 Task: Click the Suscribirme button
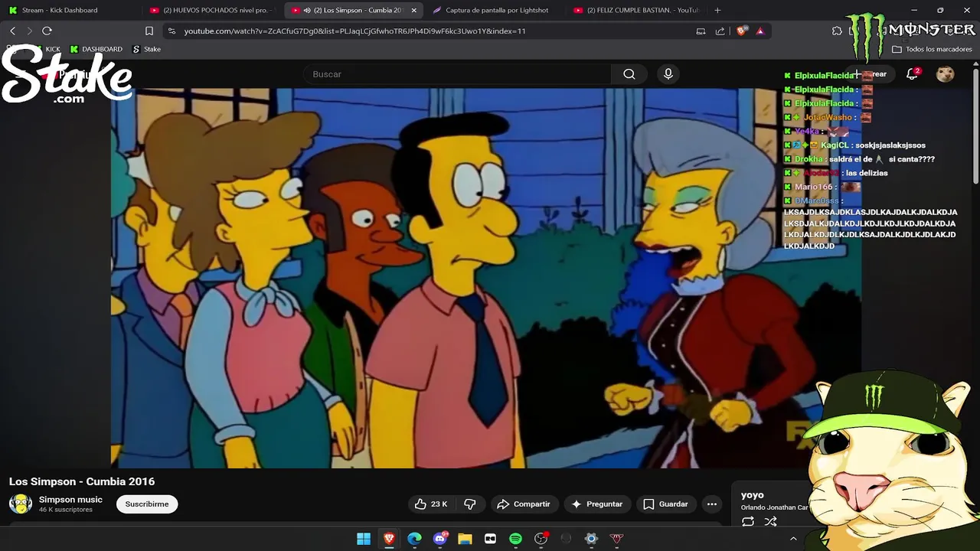(x=147, y=504)
